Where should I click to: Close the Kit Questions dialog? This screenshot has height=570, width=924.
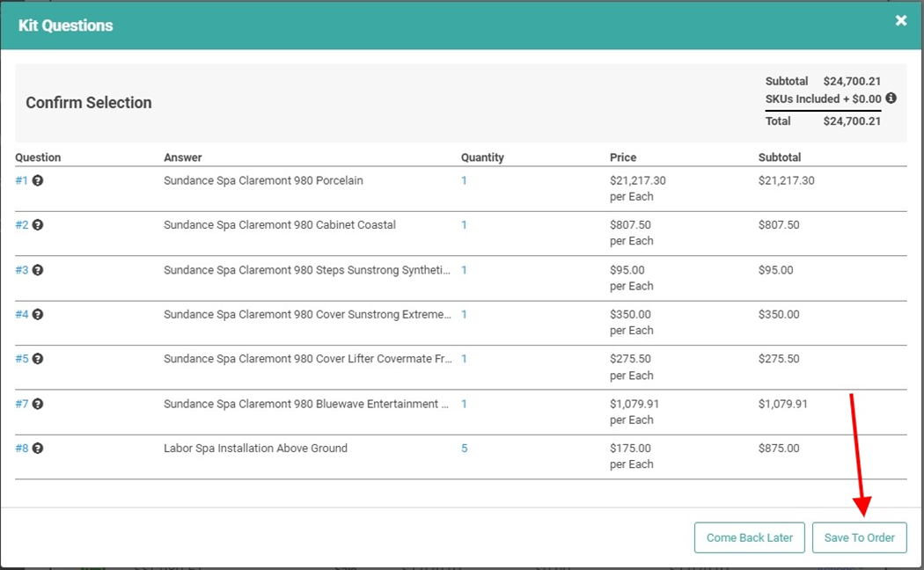[x=901, y=20]
